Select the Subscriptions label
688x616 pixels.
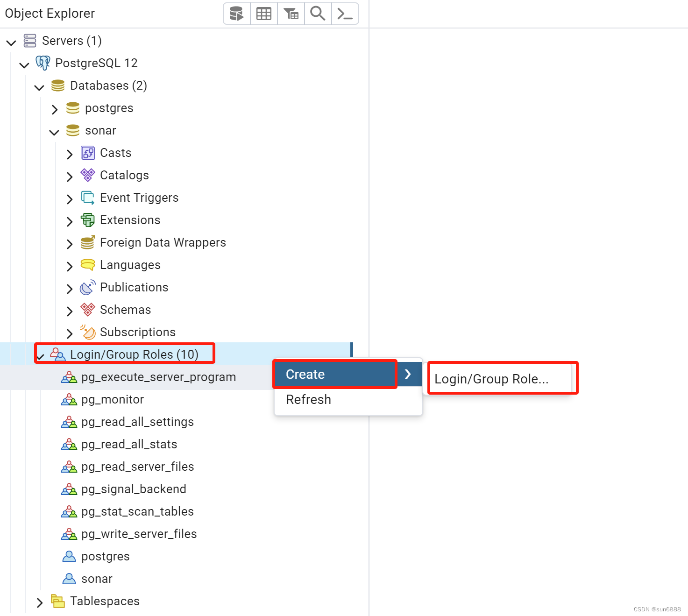138,332
